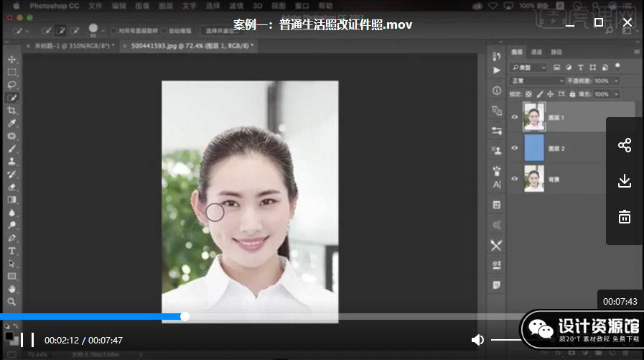Filter layers by type layer icon

(x=580, y=68)
